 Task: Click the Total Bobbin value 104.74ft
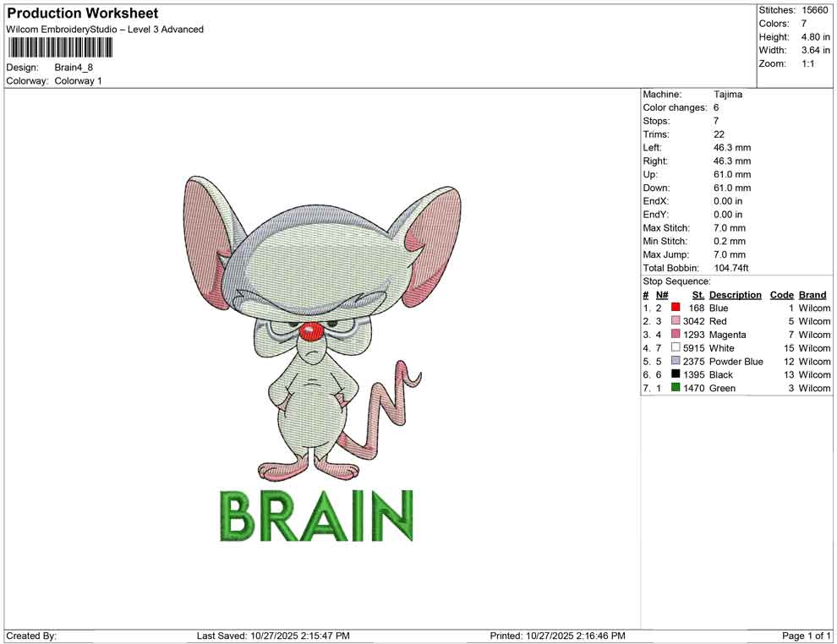[731, 268]
